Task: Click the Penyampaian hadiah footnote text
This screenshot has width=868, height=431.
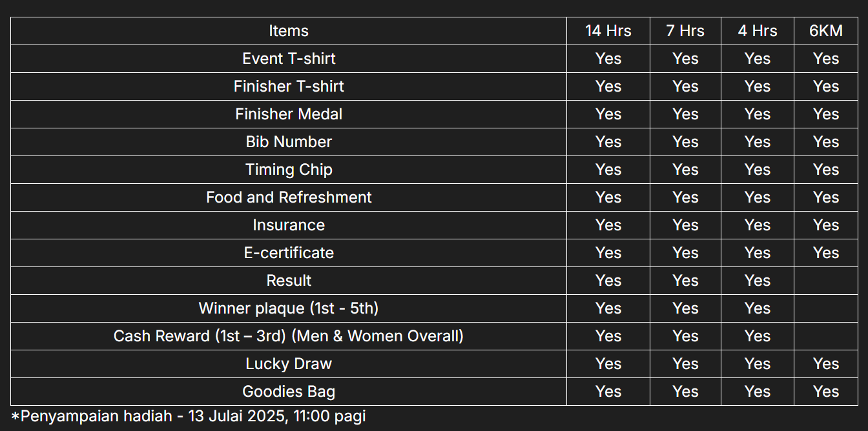Action: tap(189, 416)
